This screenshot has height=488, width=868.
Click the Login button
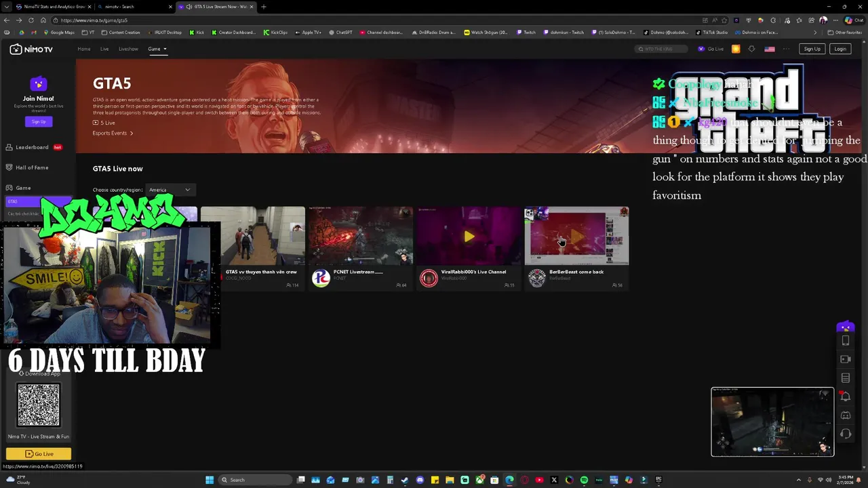(x=840, y=49)
